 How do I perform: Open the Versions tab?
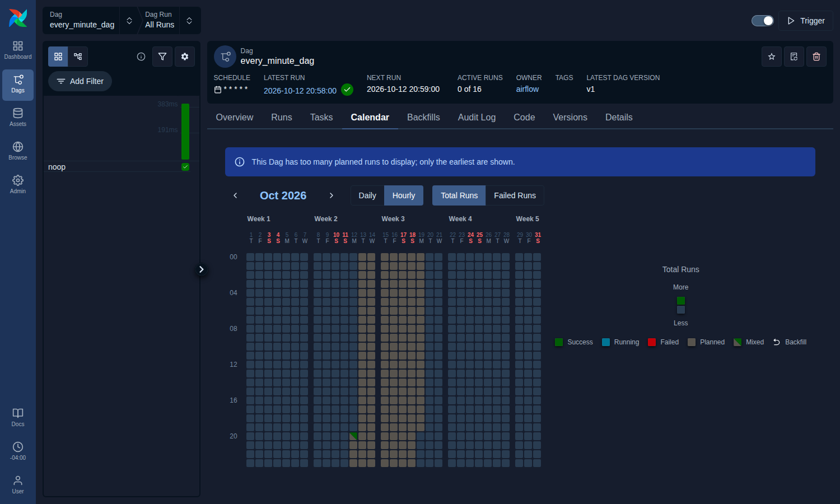click(x=570, y=117)
